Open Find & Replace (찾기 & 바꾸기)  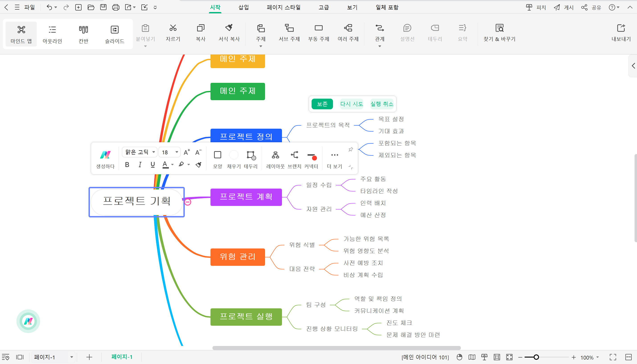(x=499, y=33)
